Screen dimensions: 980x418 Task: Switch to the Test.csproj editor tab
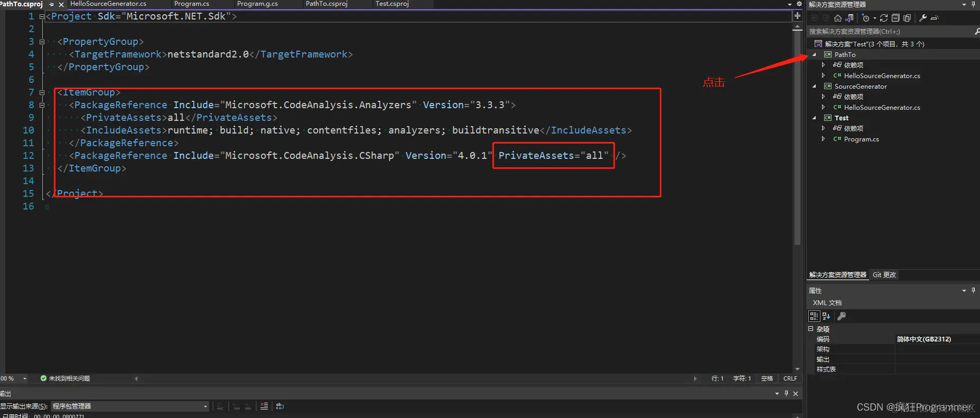(x=392, y=4)
